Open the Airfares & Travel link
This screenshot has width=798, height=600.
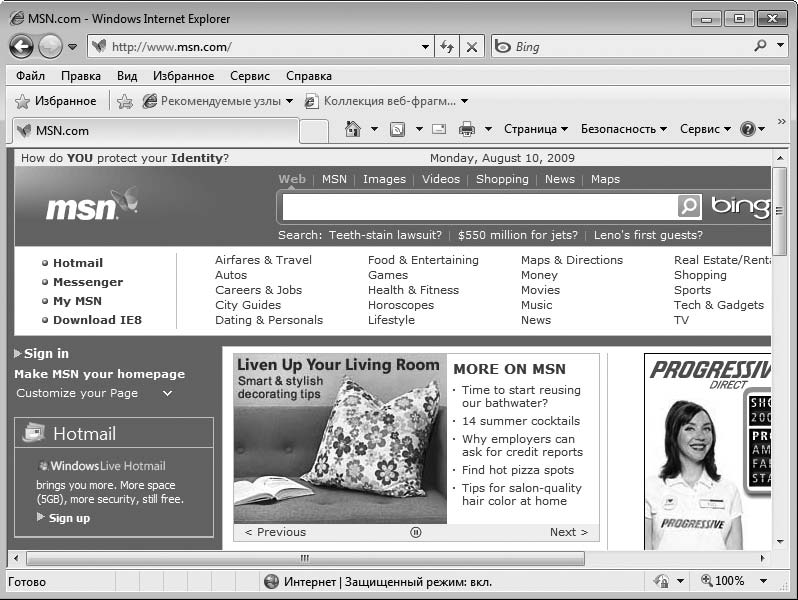(x=263, y=260)
